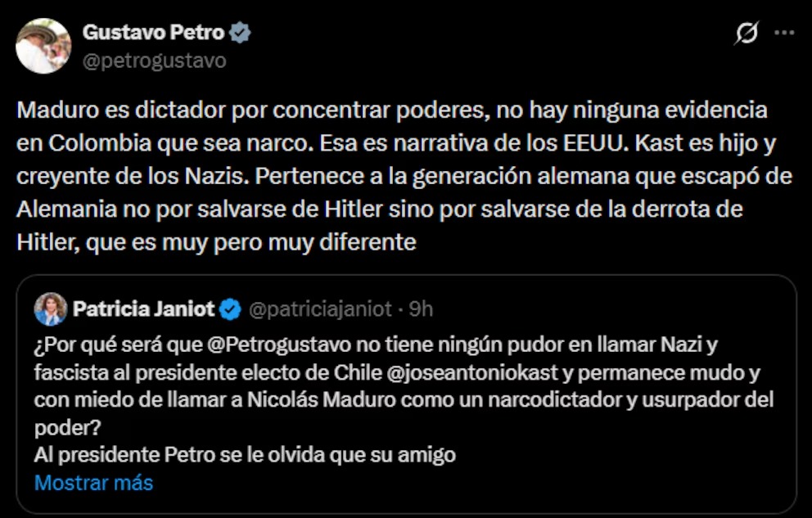This screenshot has width=812, height=518.
Task: Open the @patriciajaniot handle in the quoted tweet
Action: (321, 309)
